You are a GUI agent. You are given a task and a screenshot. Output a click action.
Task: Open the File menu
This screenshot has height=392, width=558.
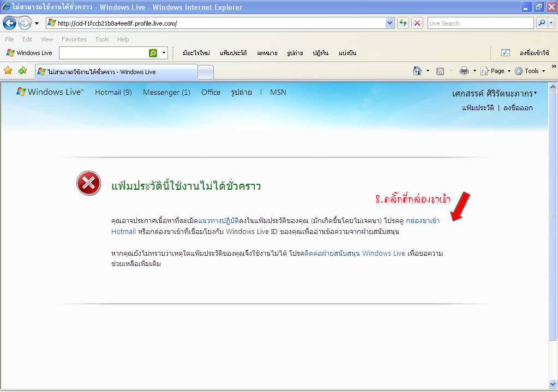10,39
